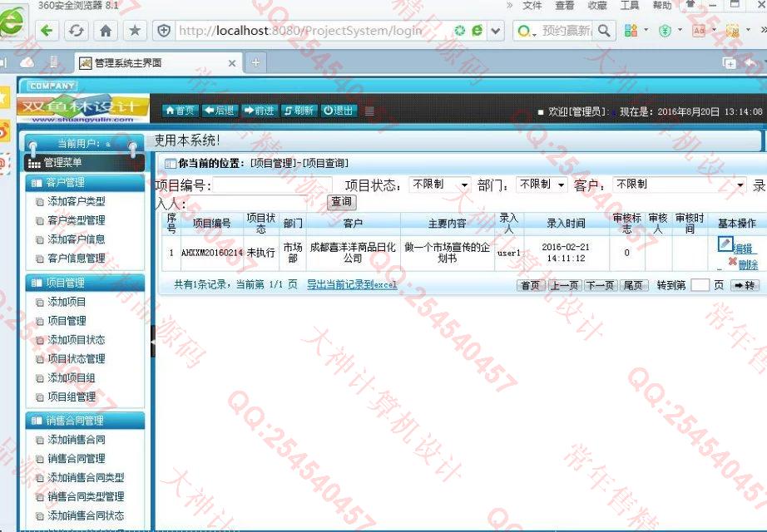Click the 项目编号 input field
Screen dimensions: 767x532
tap(273, 185)
